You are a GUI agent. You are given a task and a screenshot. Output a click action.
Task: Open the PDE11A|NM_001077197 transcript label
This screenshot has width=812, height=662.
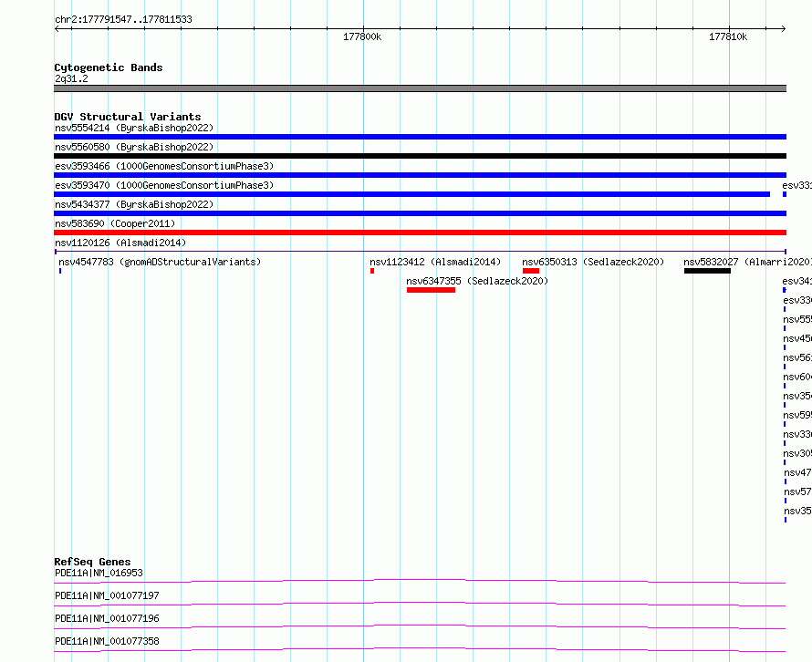(x=107, y=595)
